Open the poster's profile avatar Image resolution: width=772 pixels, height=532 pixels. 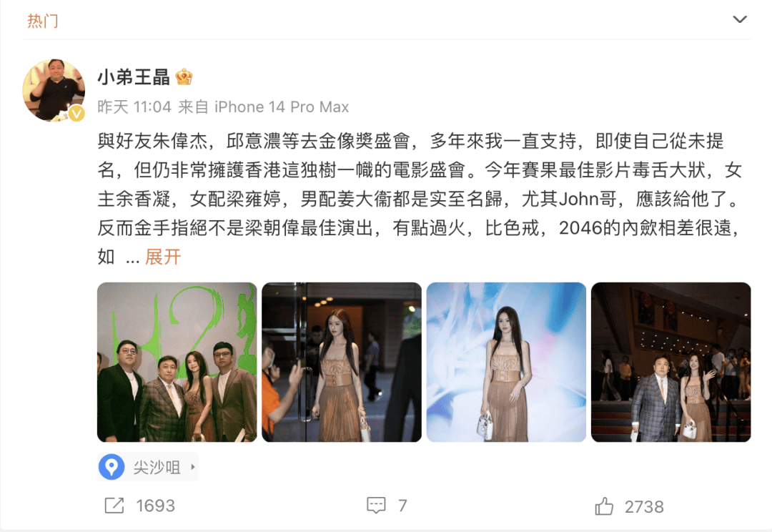point(54,91)
